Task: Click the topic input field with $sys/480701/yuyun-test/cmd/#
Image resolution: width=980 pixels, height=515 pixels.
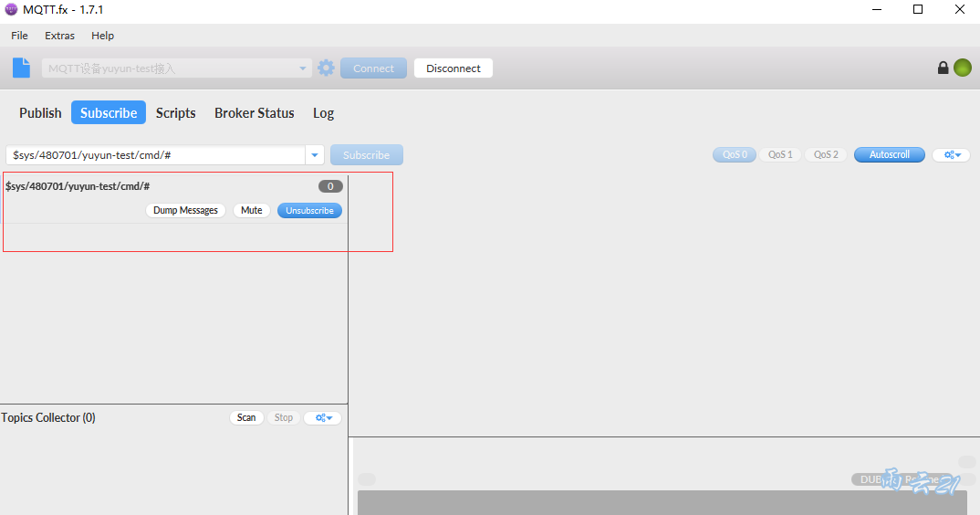Action: point(156,155)
